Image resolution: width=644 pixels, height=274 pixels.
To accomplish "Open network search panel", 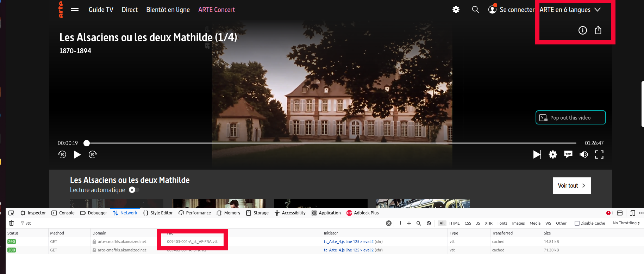I will click(x=419, y=223).
